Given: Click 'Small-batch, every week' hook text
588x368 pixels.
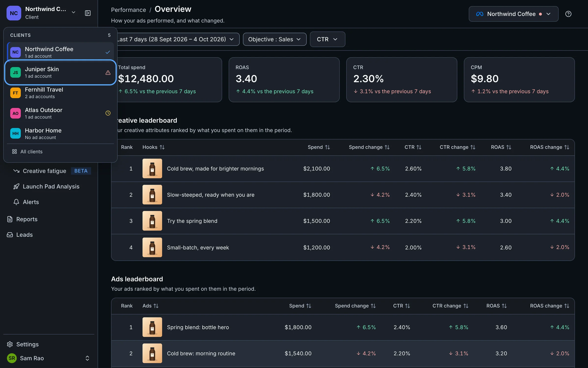Looking at the screenshot, I should click(198, 248).
